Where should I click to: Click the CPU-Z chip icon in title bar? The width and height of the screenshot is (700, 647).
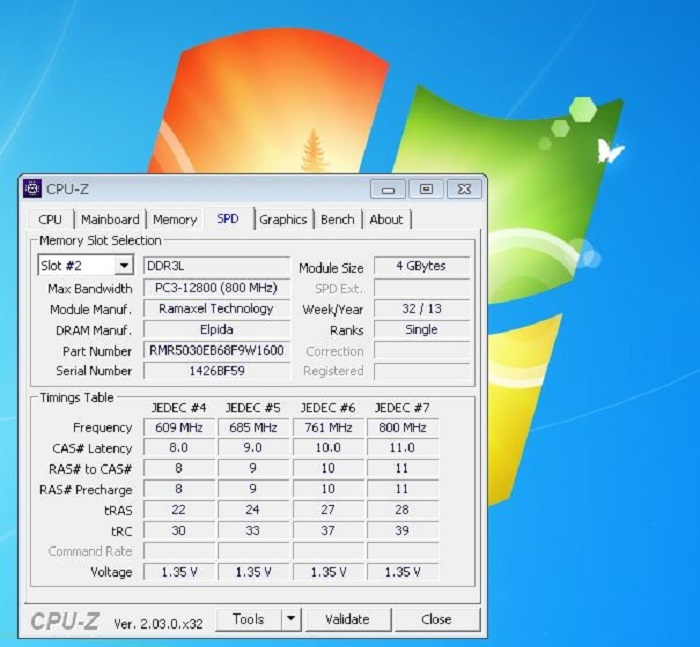(x=33, y=189)
